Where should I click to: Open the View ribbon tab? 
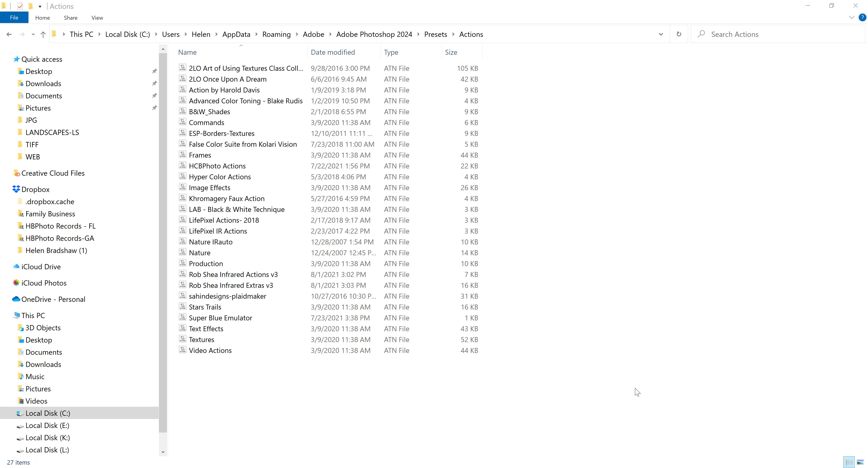tap(97, 18)
